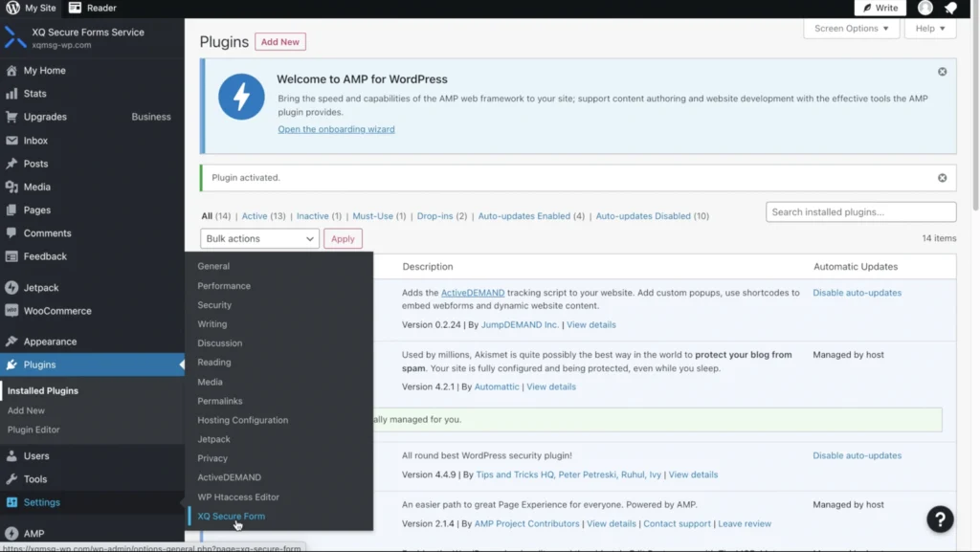The image size is (980, 552).
Task: Open the user avatar profile icon
Action: click(925, 8)
